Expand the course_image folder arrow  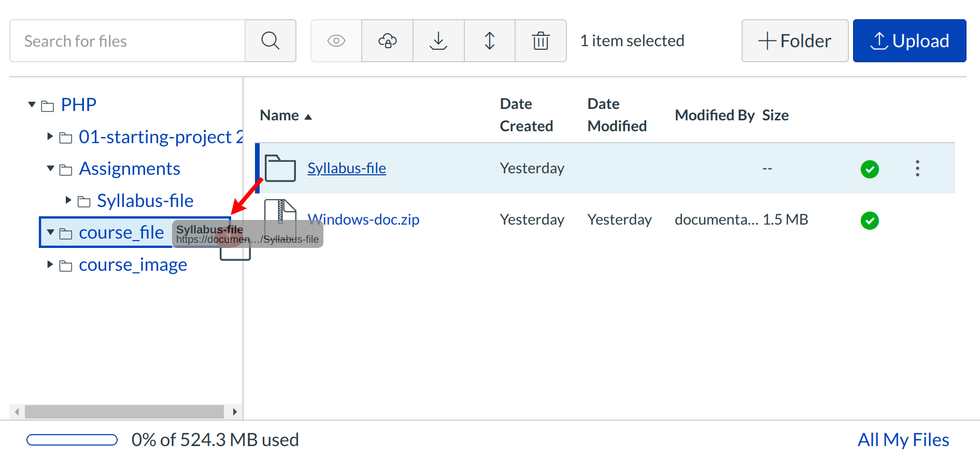[50, 265]
